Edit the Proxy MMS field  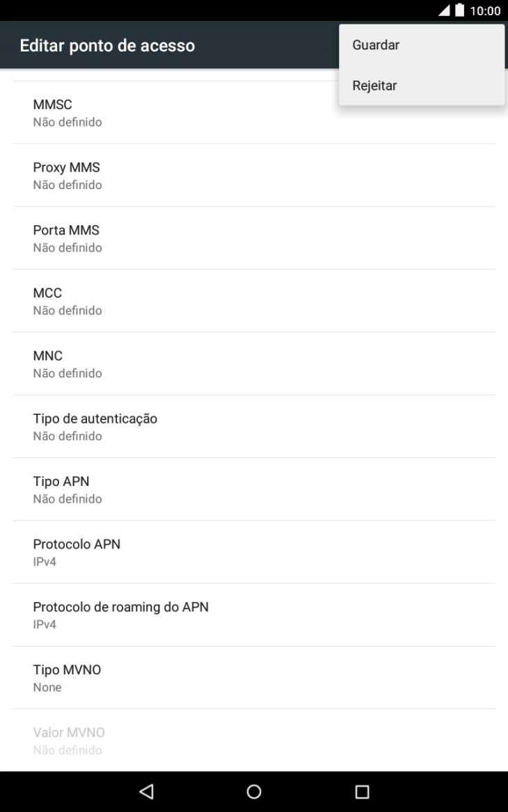tap(254, 175)
